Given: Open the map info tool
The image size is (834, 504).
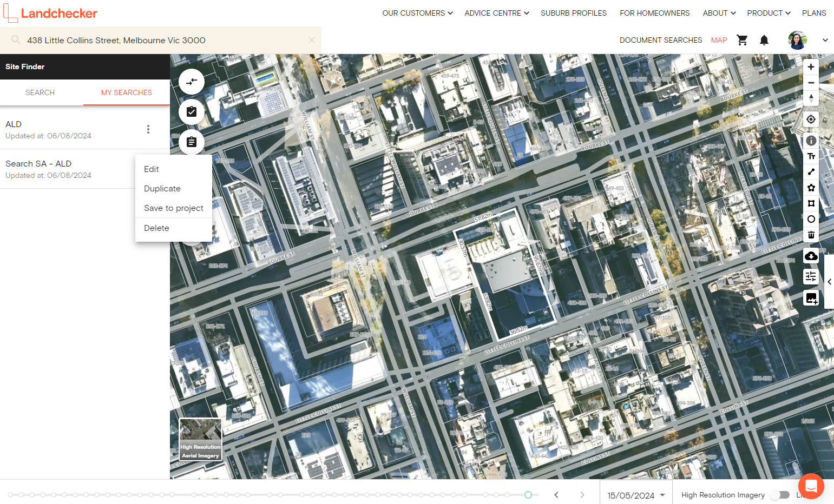Looking at the screenshot, I should [811, 141].
